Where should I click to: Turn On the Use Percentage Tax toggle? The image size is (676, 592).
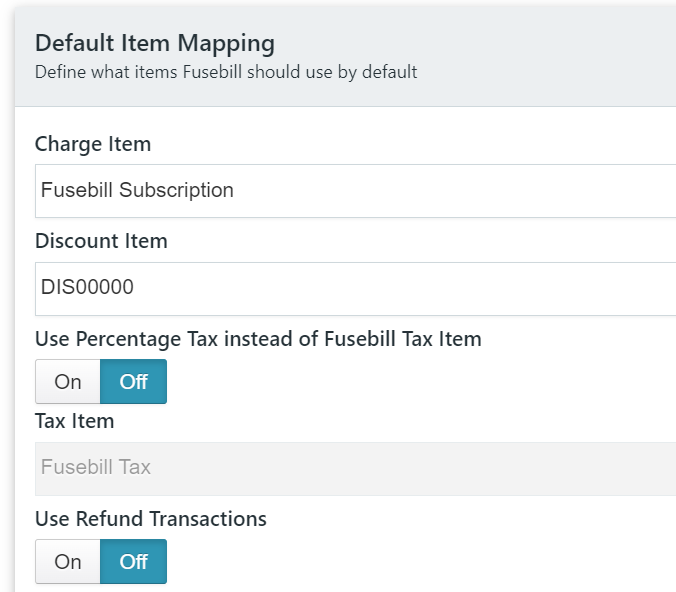68,382
